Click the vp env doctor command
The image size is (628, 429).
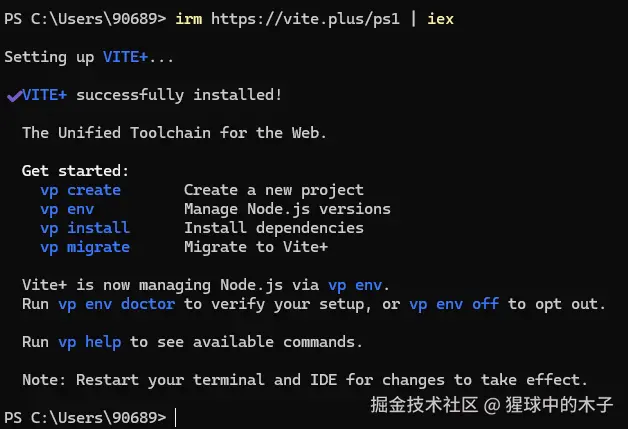pyautogui.click(x=116, y=304)
